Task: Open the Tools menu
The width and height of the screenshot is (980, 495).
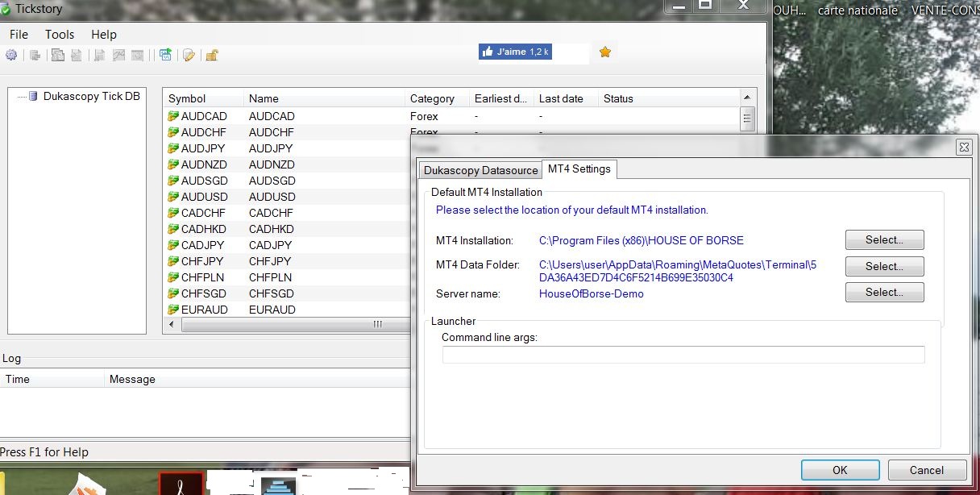Action: tap(60, 35)
